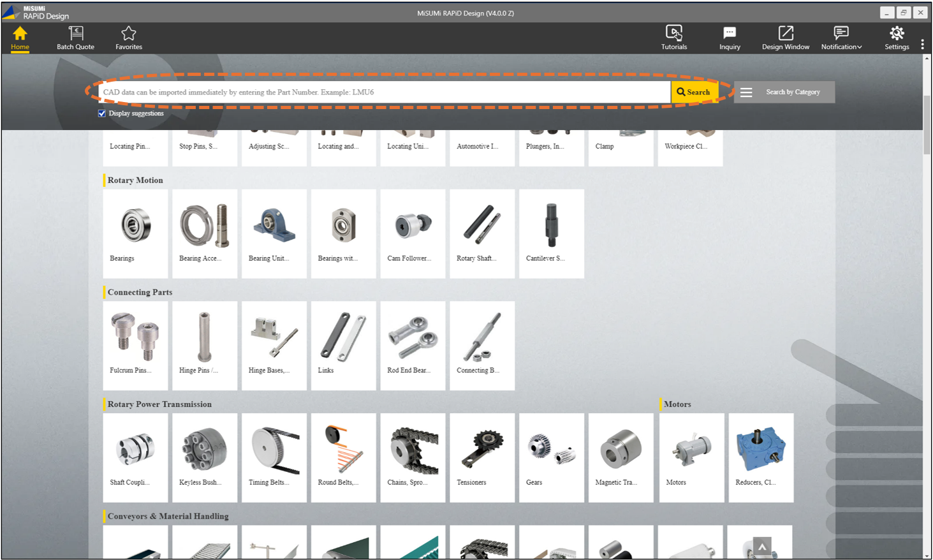Expand the Notification dropdown

841,38
